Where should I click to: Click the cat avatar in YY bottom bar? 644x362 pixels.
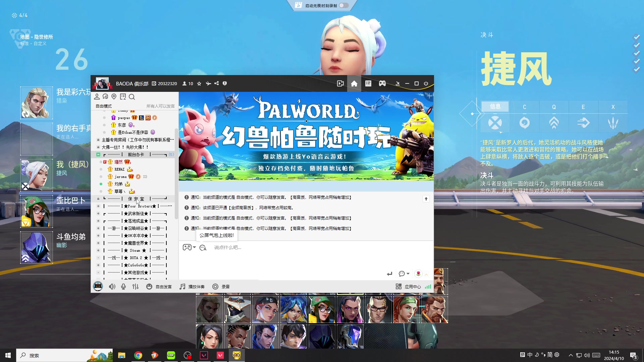[x=98, y=286]
